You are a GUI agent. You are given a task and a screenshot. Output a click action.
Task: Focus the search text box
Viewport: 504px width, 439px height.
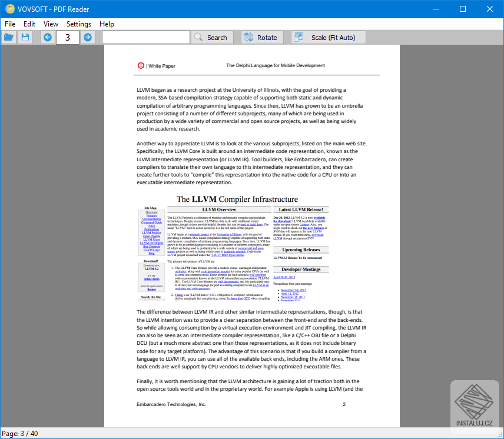[x=146, y=38]
